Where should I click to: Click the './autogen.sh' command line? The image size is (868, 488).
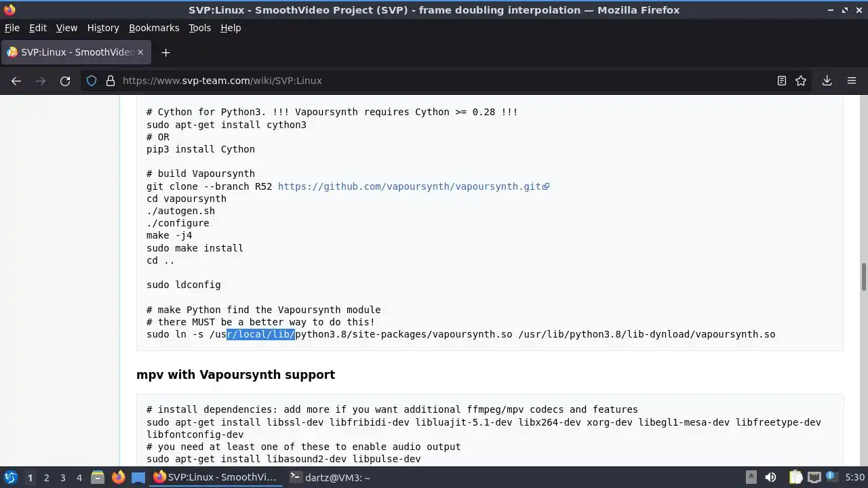[180, 211]
